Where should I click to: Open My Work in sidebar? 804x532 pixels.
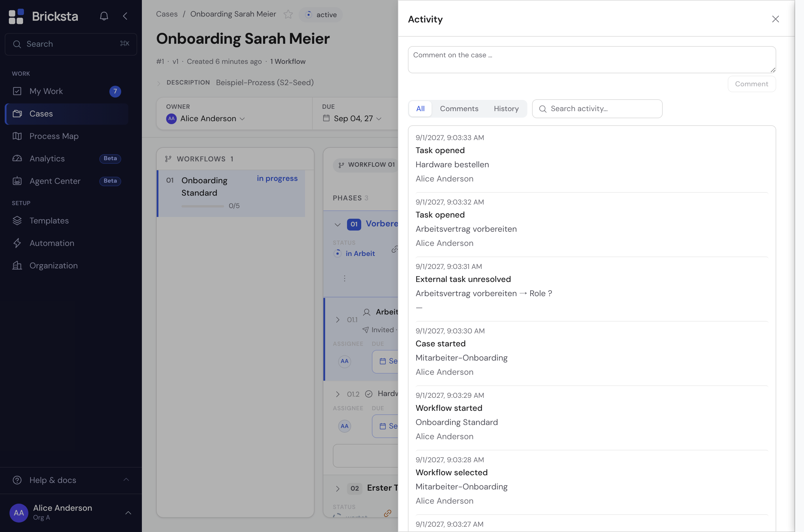coord(67,91)
